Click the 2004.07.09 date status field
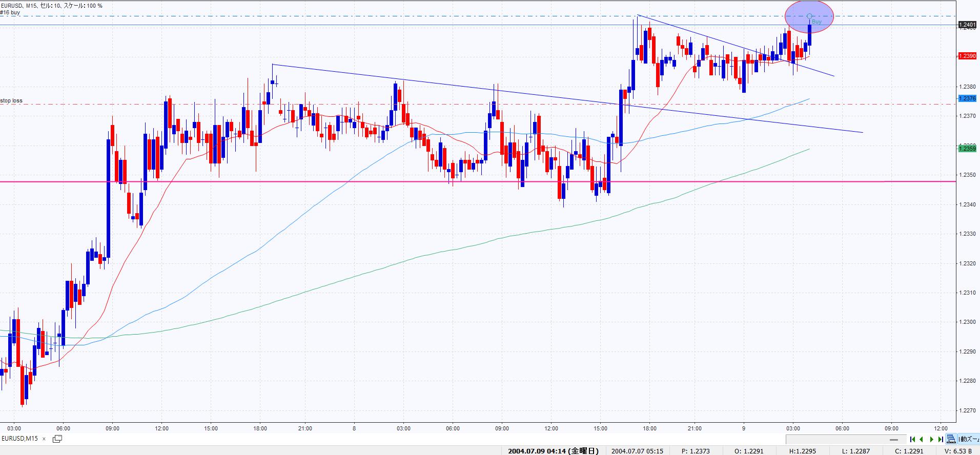Viewport: 980px width, 455px height. (x=553, y=451)
